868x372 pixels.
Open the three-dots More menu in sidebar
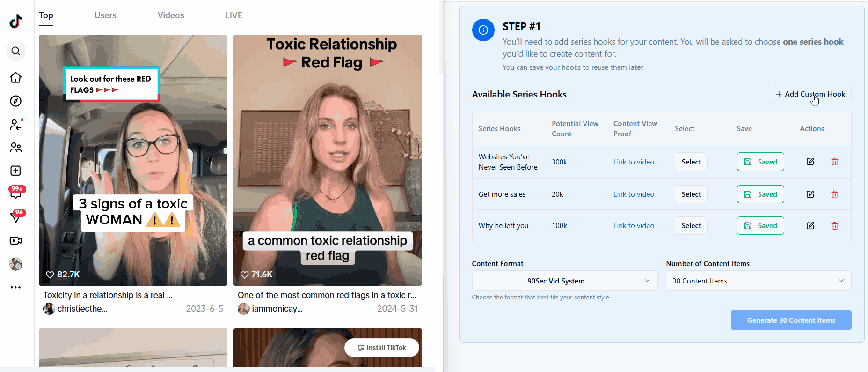coord(16,287)
